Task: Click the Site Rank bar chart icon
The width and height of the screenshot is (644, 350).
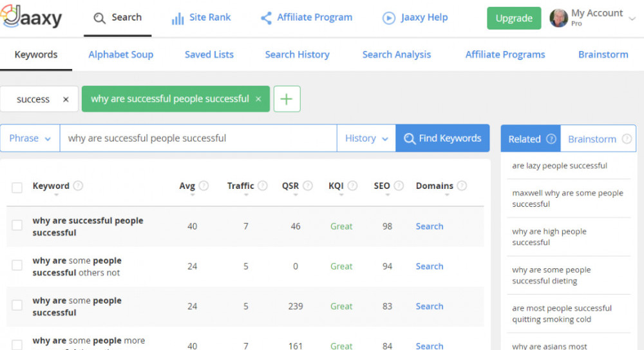Action: click(x=178, y=18)
